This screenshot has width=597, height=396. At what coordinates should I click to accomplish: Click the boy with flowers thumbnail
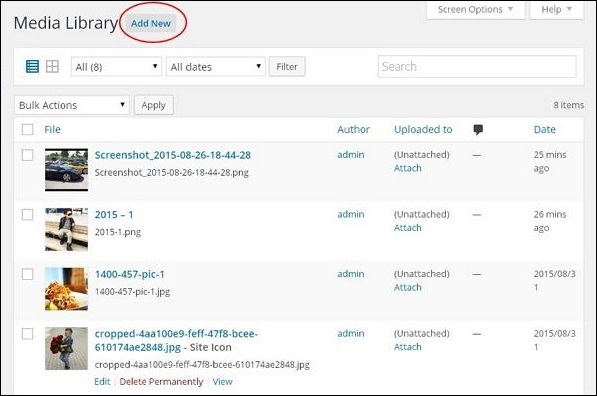(67, 348)
